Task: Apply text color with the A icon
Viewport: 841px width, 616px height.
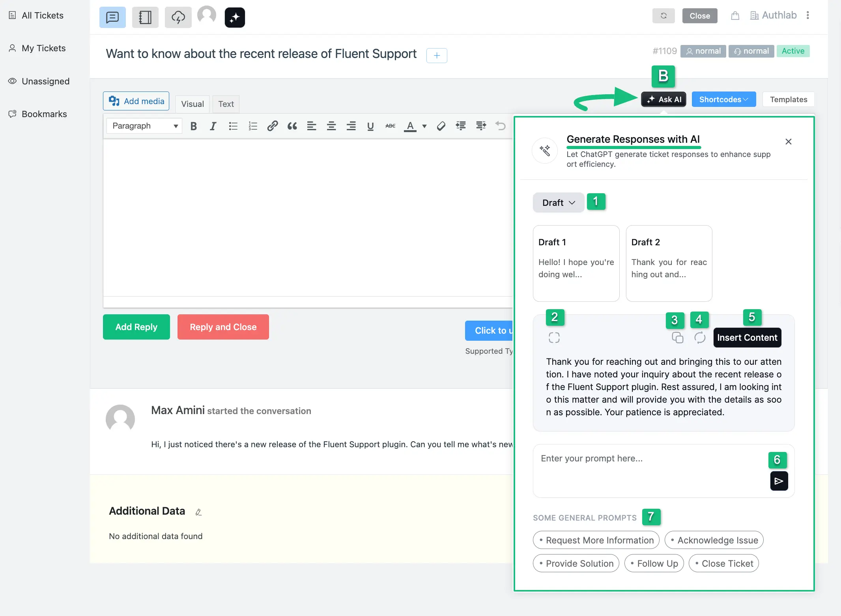Action: (x=410, y=126)
